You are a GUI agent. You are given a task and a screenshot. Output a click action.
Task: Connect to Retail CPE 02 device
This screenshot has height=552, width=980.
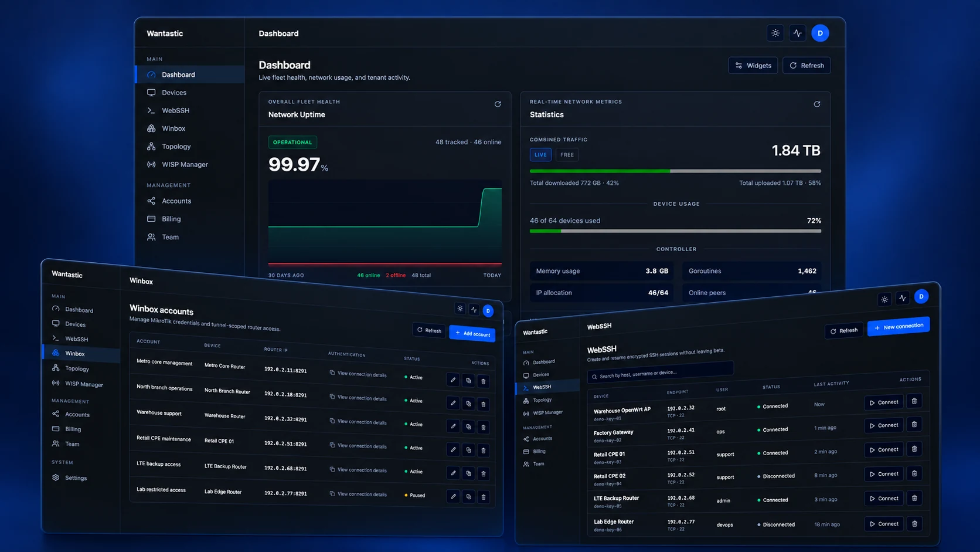pos(884,474)
